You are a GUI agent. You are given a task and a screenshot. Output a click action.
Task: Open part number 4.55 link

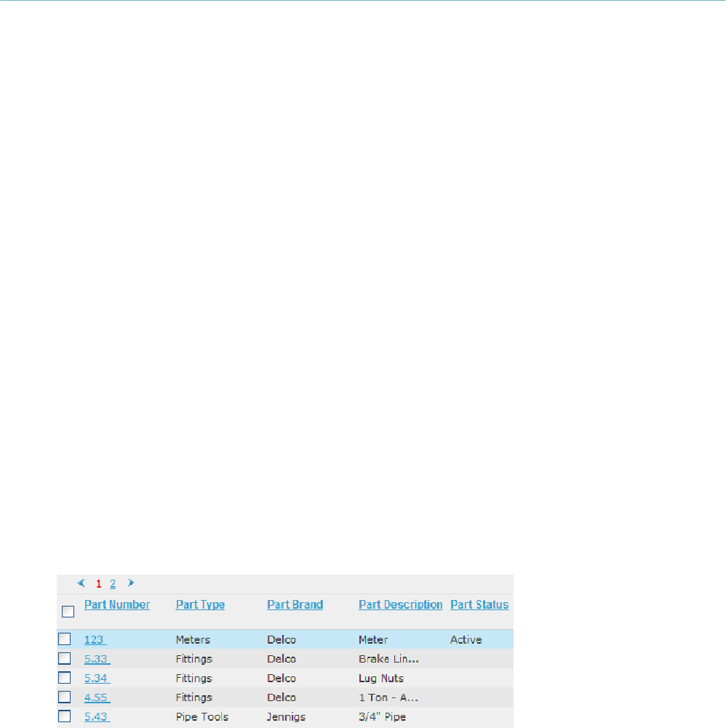tap(97, 697)
